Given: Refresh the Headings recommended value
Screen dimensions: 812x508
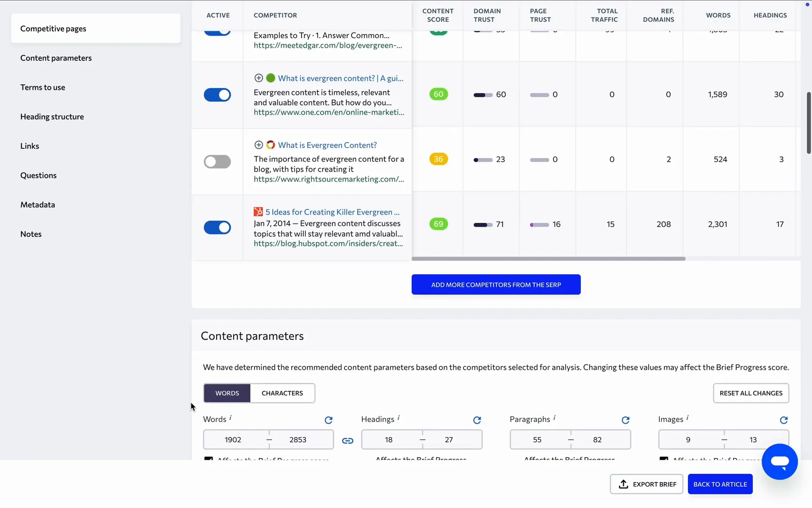Looking at the screenshot, I should point(477,420).
